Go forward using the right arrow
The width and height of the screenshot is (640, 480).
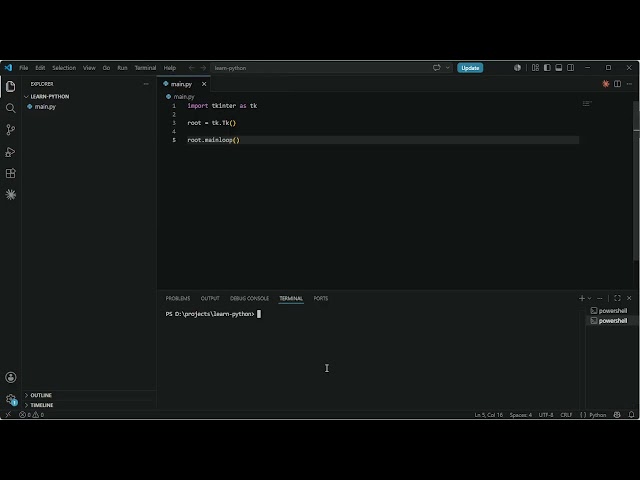(203, 68)
